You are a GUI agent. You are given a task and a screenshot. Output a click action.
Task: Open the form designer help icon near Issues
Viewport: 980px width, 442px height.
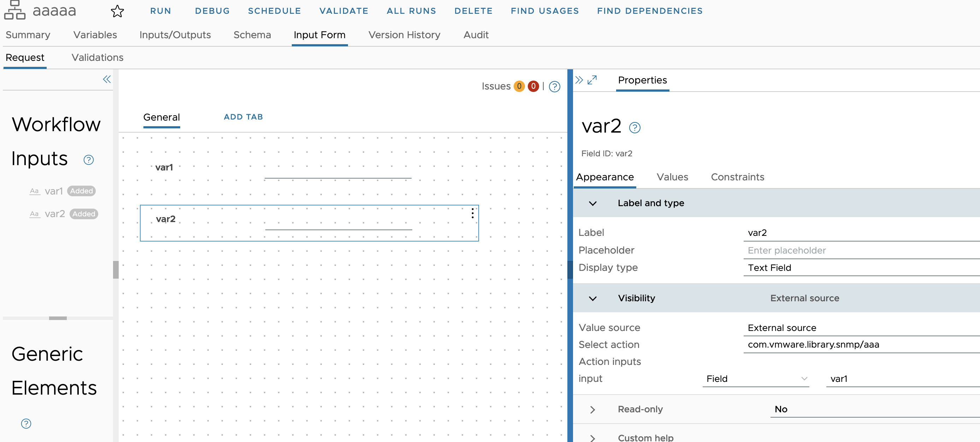tap(555, 87)
